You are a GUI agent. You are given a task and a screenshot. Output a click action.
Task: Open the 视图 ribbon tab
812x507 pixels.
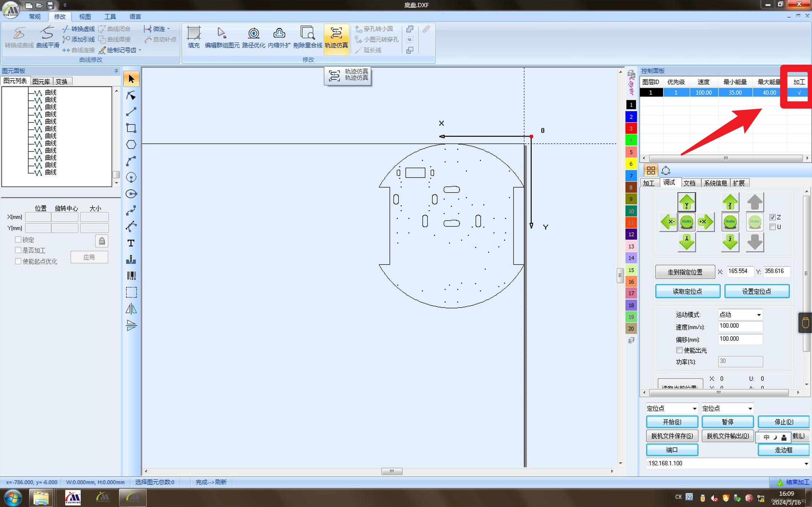85,16
